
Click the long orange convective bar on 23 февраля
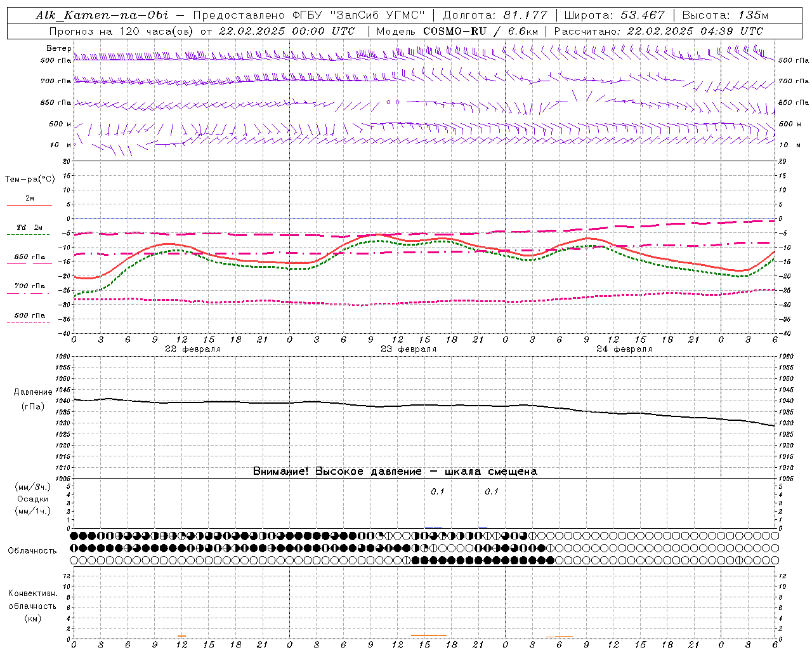(429, 635)
